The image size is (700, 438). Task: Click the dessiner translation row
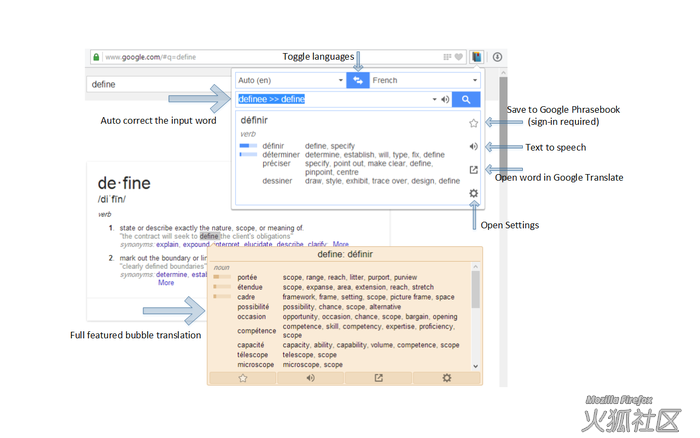[x=350, y=181]
